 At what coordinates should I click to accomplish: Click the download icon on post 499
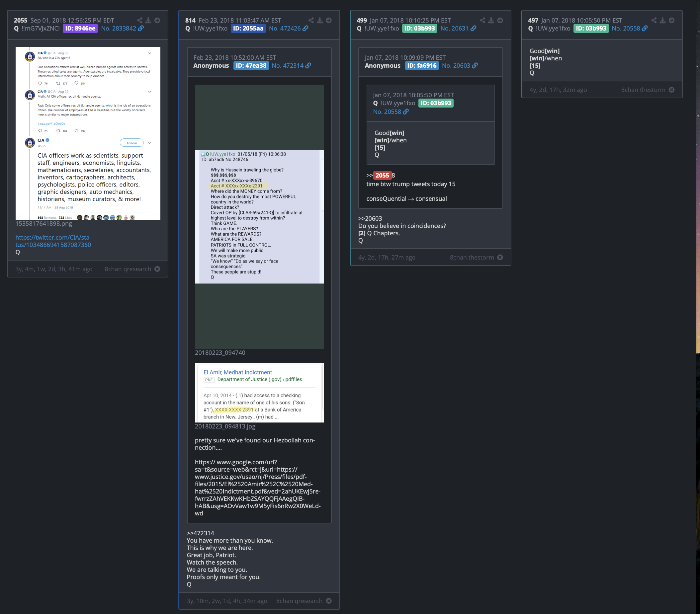tap(491, 21)
